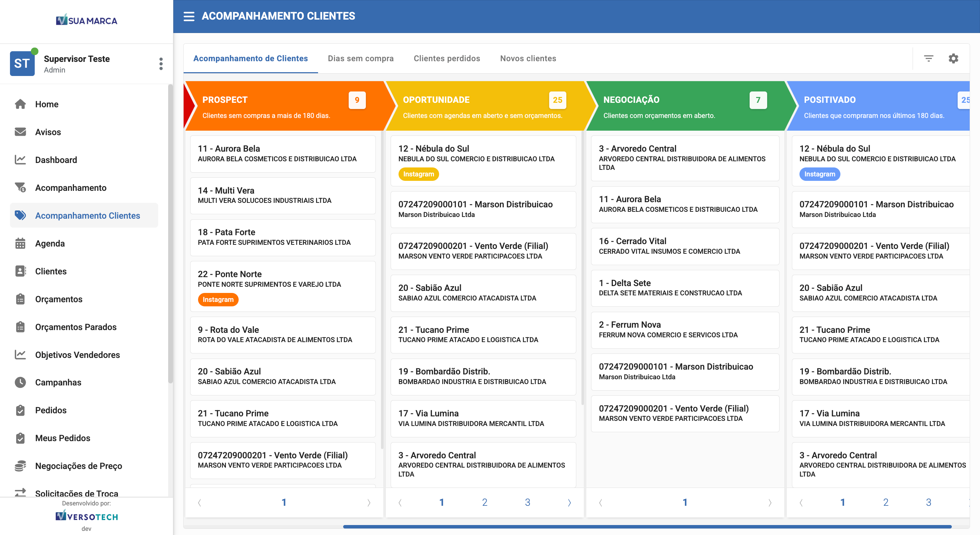The image size is (980, 535).
Task: Click the hamburger menu in the header
Action: click(189, 17)
